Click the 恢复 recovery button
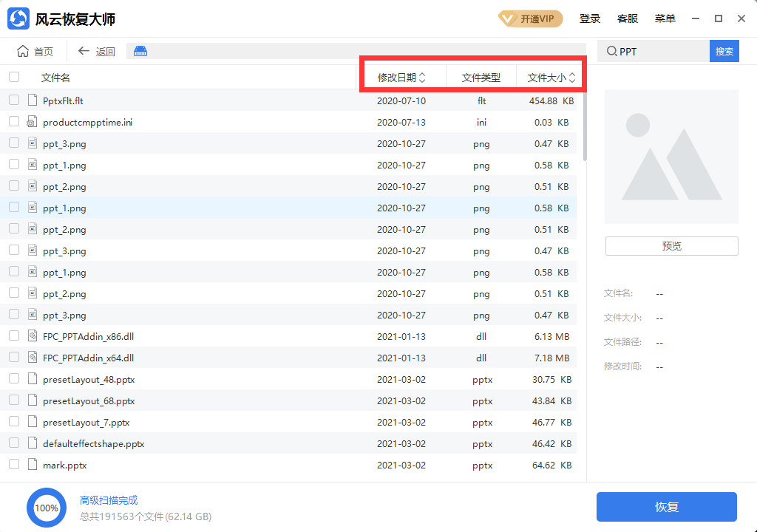Image resolution: width=757 pixels, height=532 pixels. (x=666, y=507)
